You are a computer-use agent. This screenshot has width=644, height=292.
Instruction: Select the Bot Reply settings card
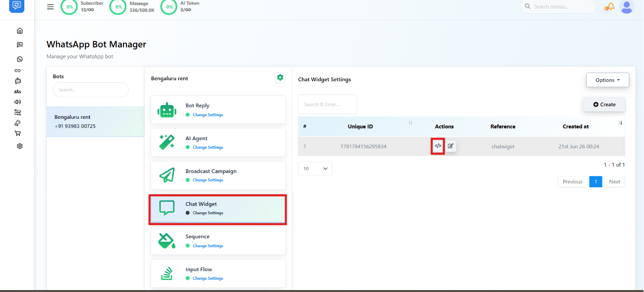click(218, 110)
